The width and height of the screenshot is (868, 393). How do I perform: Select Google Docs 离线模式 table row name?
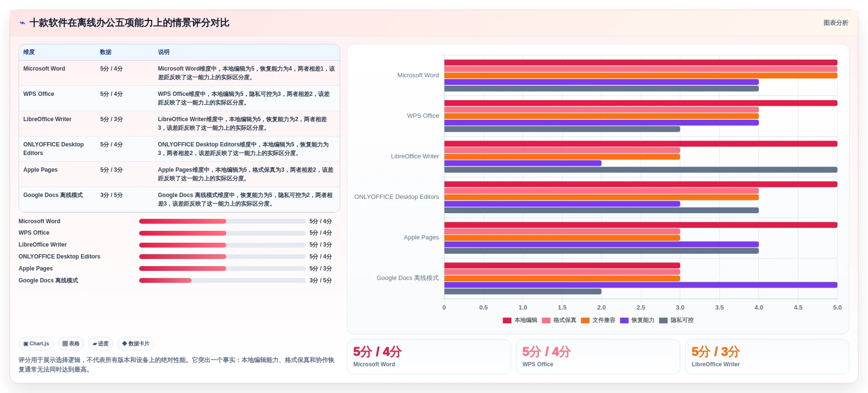[53, 195]
